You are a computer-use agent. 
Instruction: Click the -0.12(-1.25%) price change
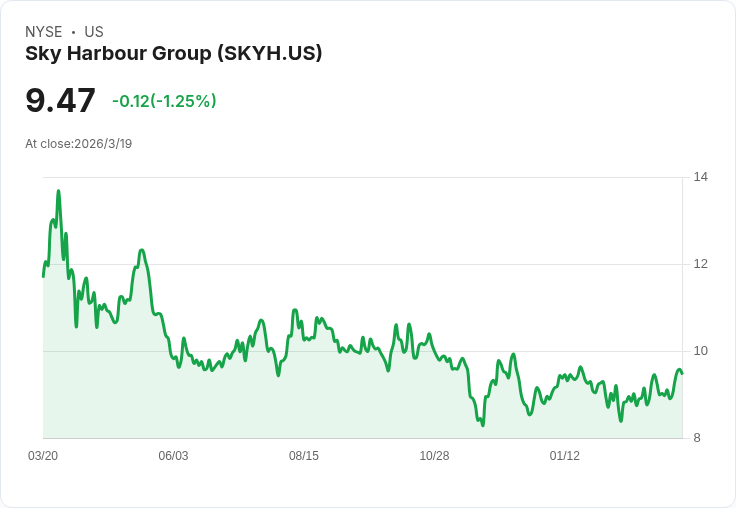click(164, 101)
